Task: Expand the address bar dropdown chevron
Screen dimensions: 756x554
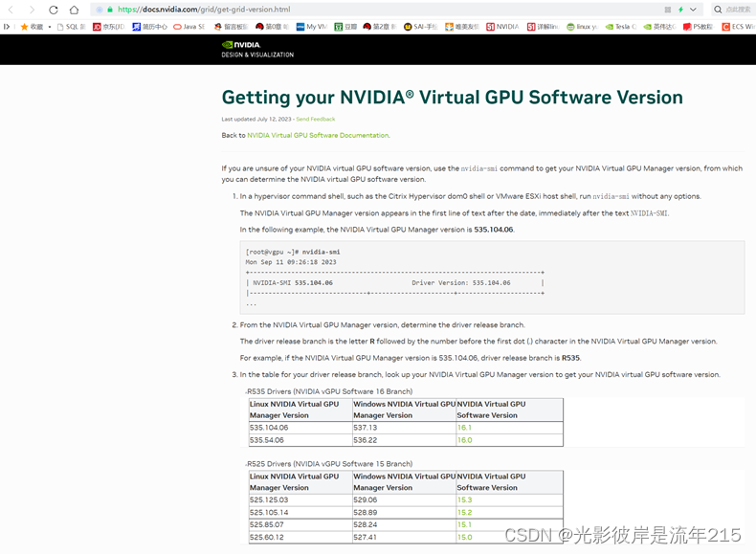Action: tap(693, 10)
